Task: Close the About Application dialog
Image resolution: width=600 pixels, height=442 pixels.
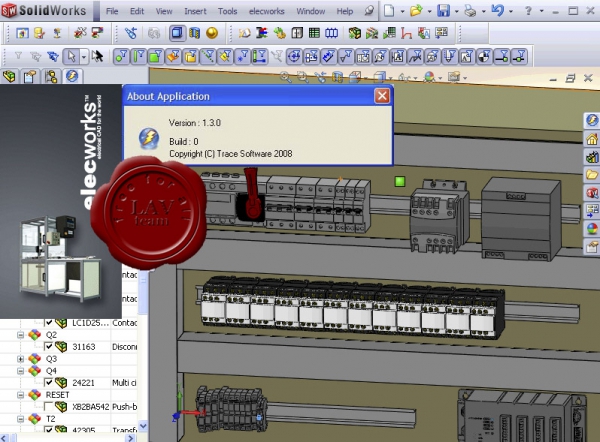Action: click(382, 96)
